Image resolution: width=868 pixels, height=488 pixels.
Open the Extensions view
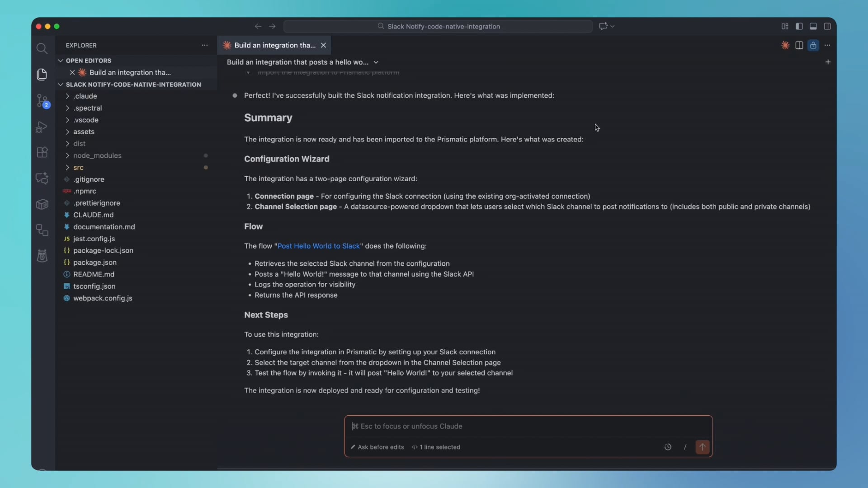point(42,152)
